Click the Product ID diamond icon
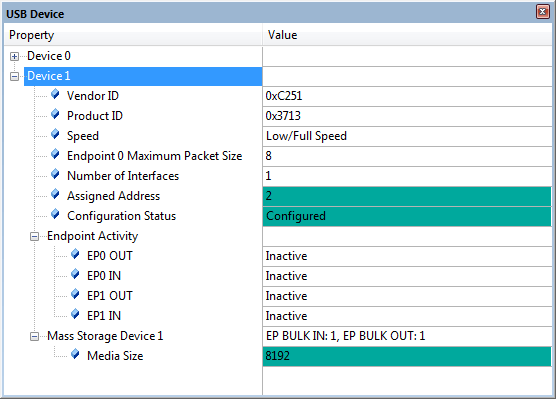Viewport: 556px width, 399px height. [x=55, y=114]
